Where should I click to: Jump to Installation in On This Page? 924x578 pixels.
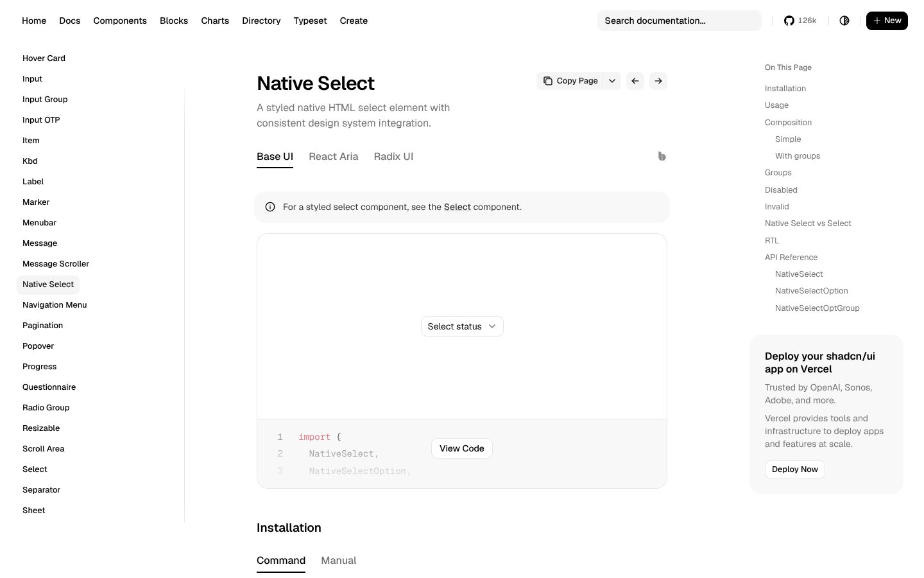click(x=785, y=89)
